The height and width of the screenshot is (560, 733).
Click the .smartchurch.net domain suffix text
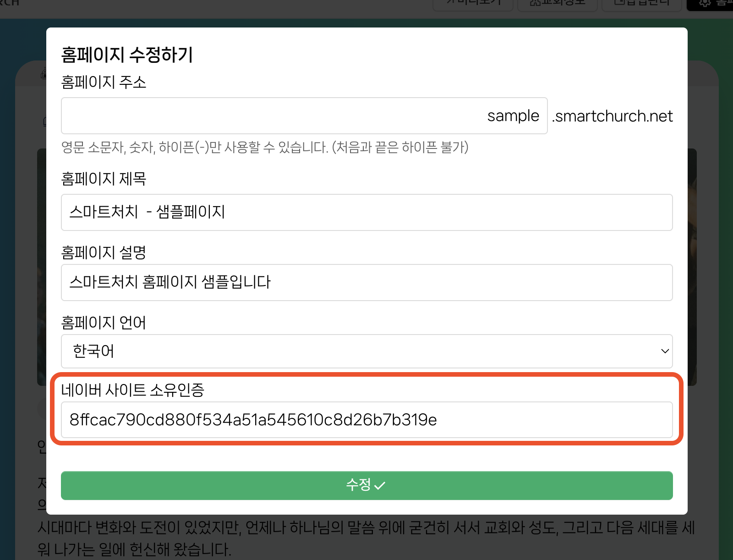click(612, 116)
